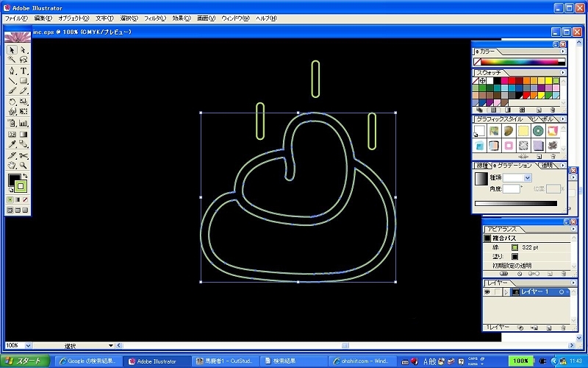Switch to the CutStudio taskbar button
The image size is (588, 368).
click(225, 361)
